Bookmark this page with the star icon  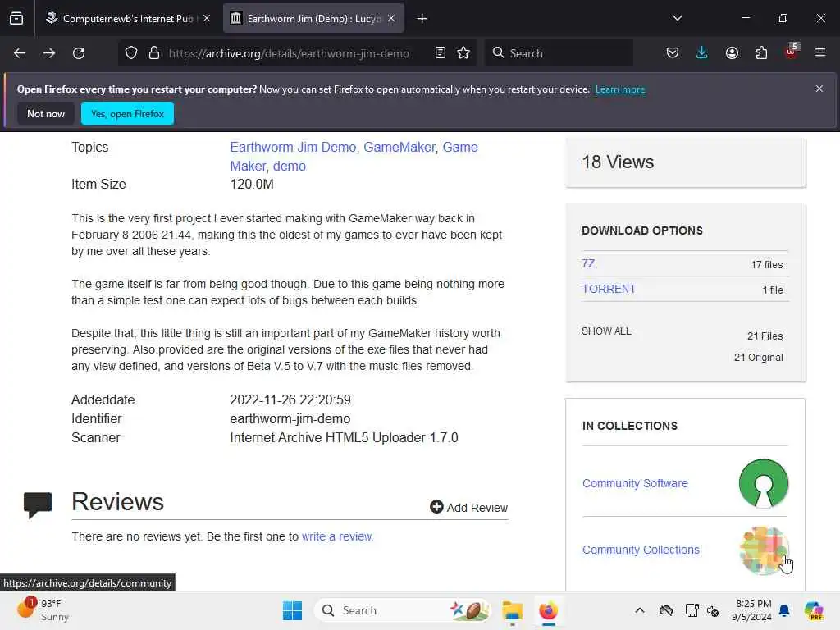coord(463,52)
